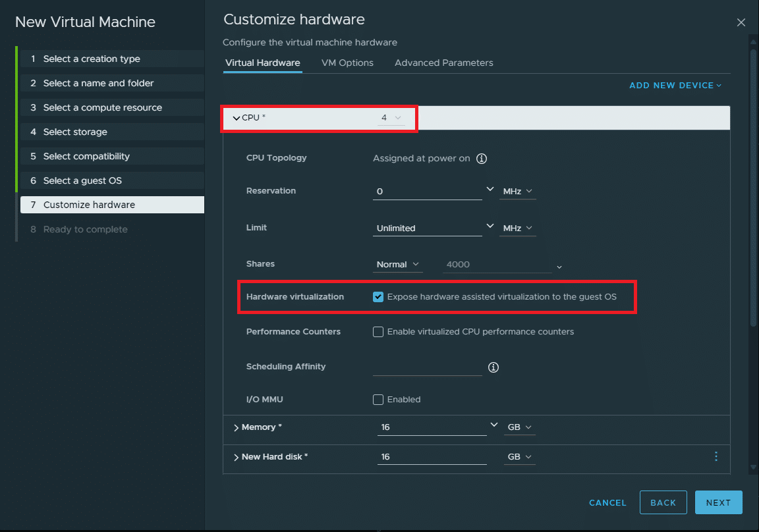The height and width of the screenshot is (532, 759).
Task: Open the Memory value dropdown arrow
Action: click(x=493, y=425)
